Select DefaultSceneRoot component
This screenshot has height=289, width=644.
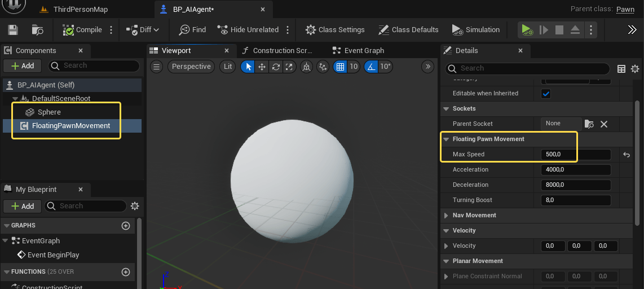[61, 99]
